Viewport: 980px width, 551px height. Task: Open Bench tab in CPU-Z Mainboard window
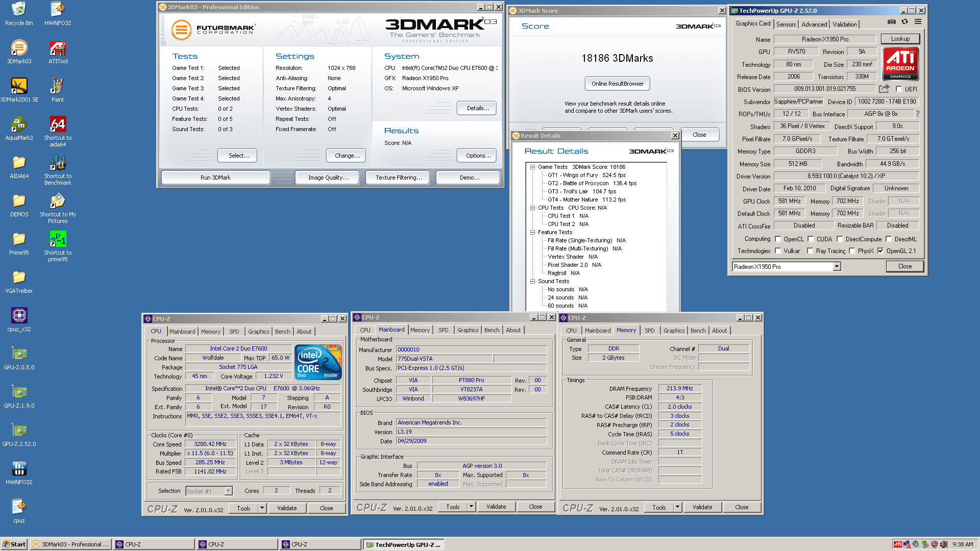click(x=492, y=330)
